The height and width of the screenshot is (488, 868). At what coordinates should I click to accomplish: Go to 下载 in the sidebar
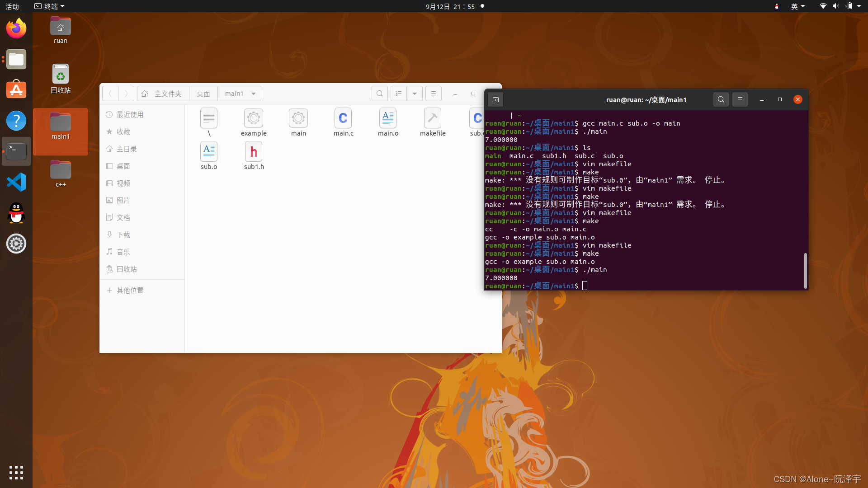[123, 235]
